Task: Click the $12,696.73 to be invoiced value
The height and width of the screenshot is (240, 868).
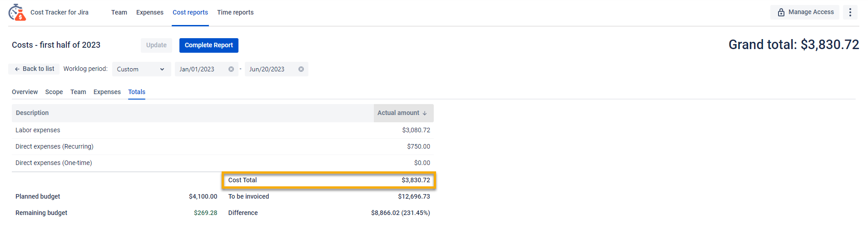Action: (414, 196)
